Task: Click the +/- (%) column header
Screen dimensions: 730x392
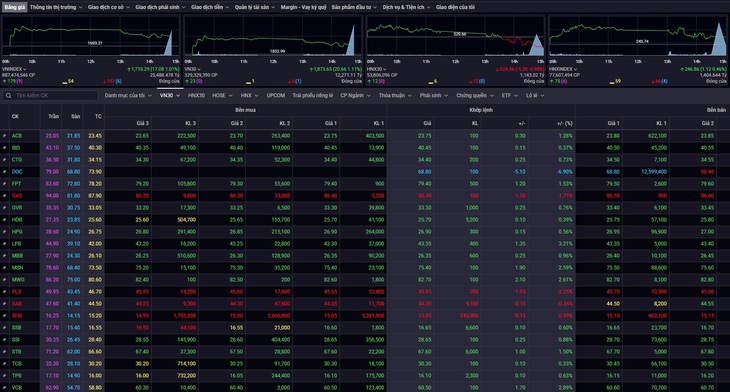Action: click(x=564, y=123)
